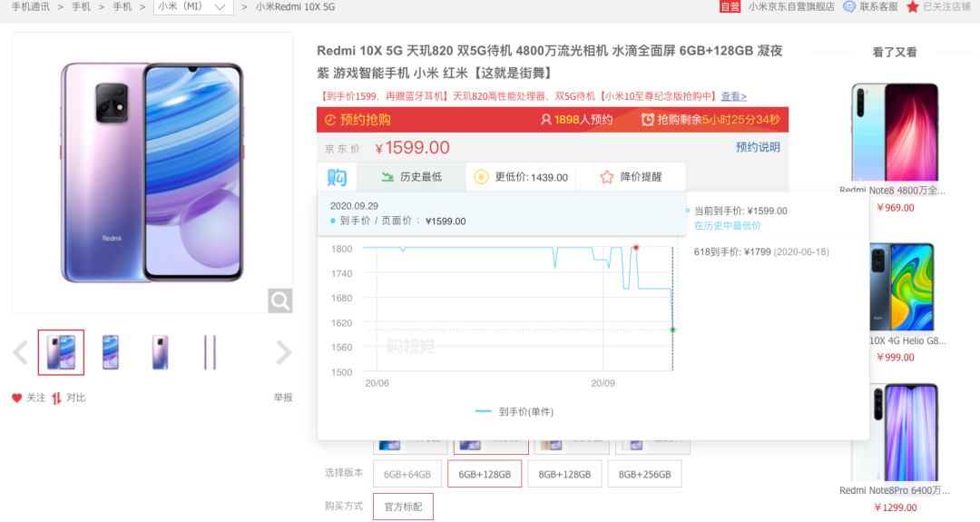980x522 pixels.
Task: Click the ¥1299.00 price text
Action: 896,507
